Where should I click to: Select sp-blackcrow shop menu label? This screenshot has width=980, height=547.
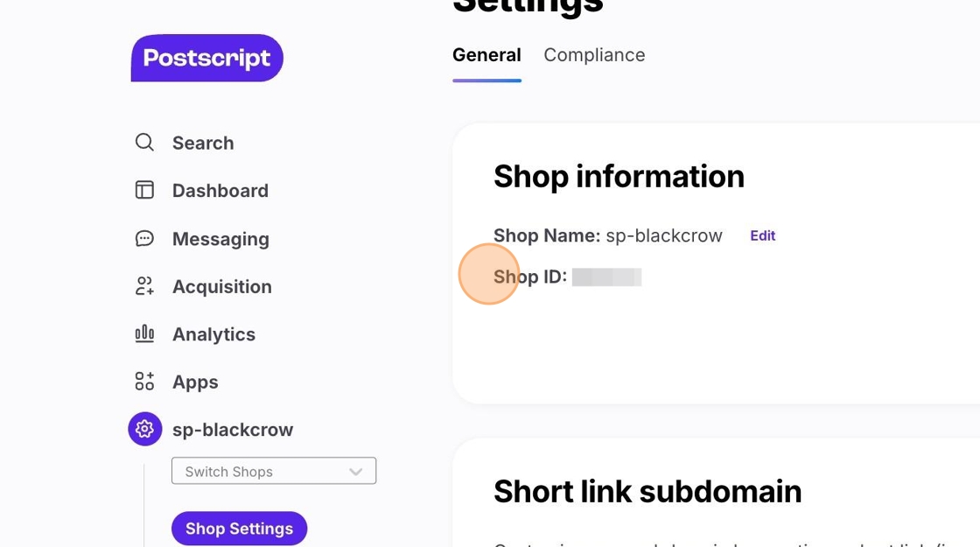tap(233, 430)
